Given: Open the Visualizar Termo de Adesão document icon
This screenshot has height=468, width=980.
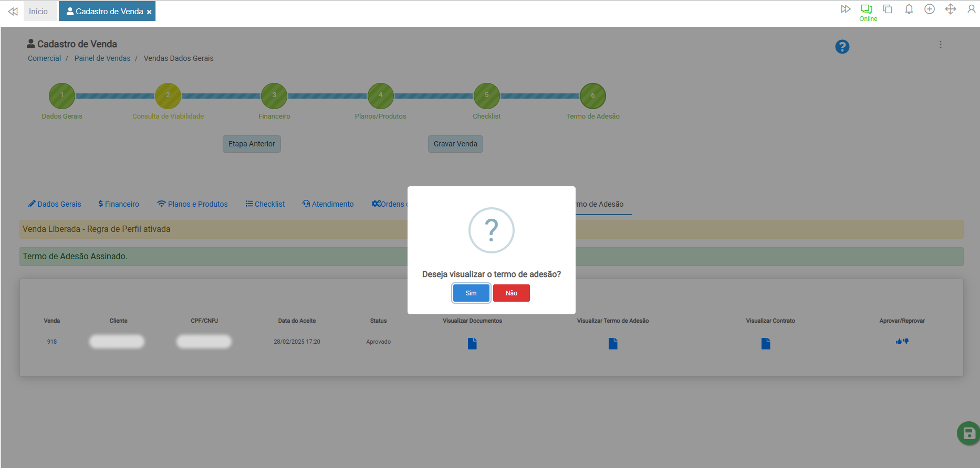Looking at the screenshot, I should (613, 344).
